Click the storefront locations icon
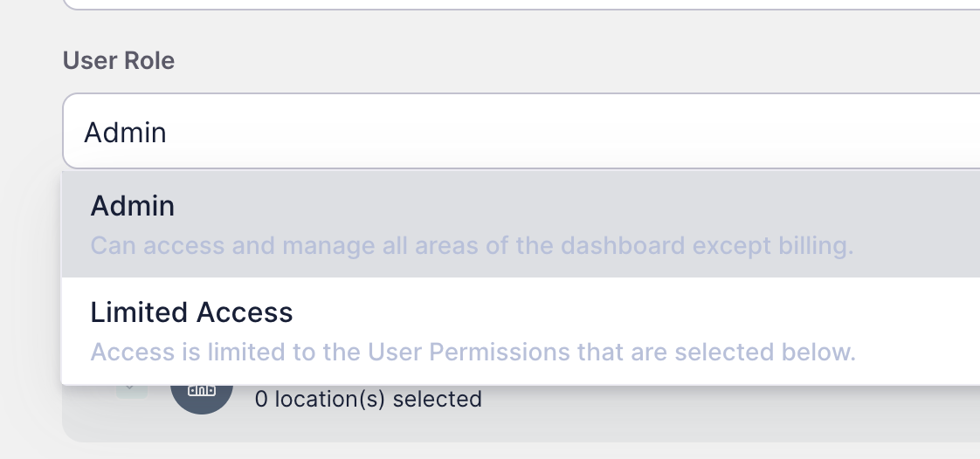The image size is (980, 459). pyautogui.click(x=201, y=392)
